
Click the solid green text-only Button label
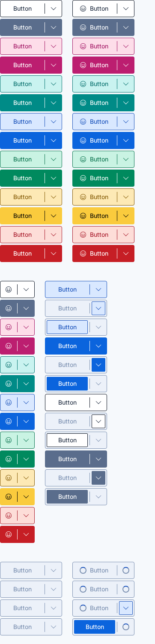click(x=22, y=178)
